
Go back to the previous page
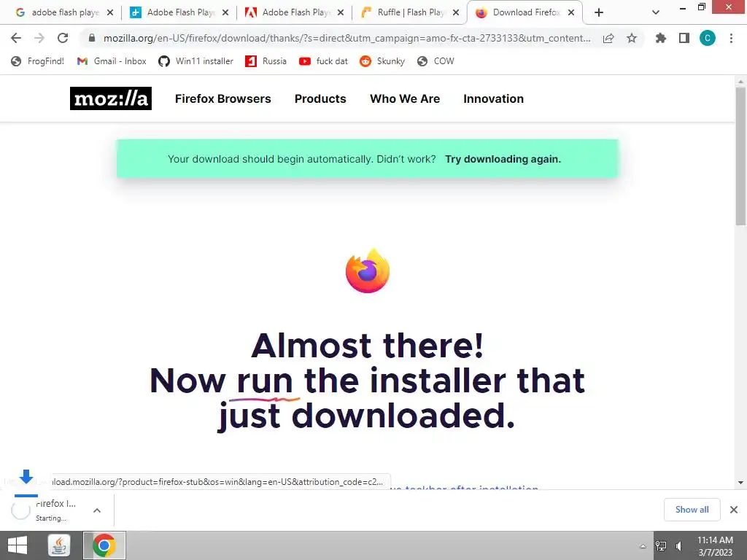(16, 38)
